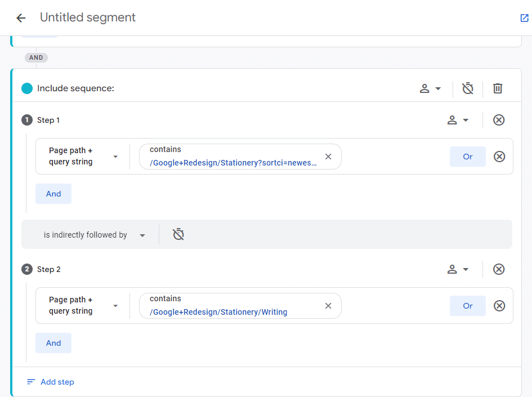This screenshot has height=397, width=532.
Task: Add an And condition under Step 2
Action: coord(53,342)
